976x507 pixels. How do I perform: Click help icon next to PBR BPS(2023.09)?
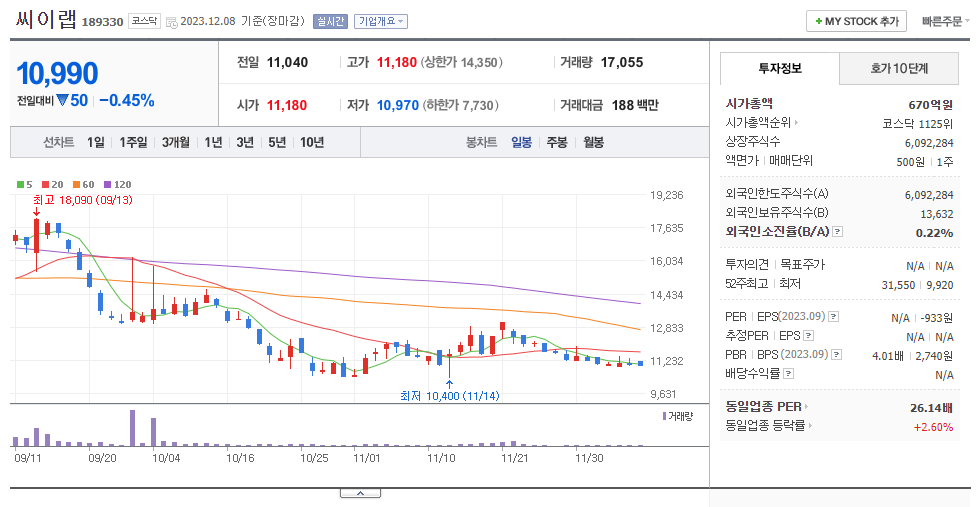click(x=837, y=355)
